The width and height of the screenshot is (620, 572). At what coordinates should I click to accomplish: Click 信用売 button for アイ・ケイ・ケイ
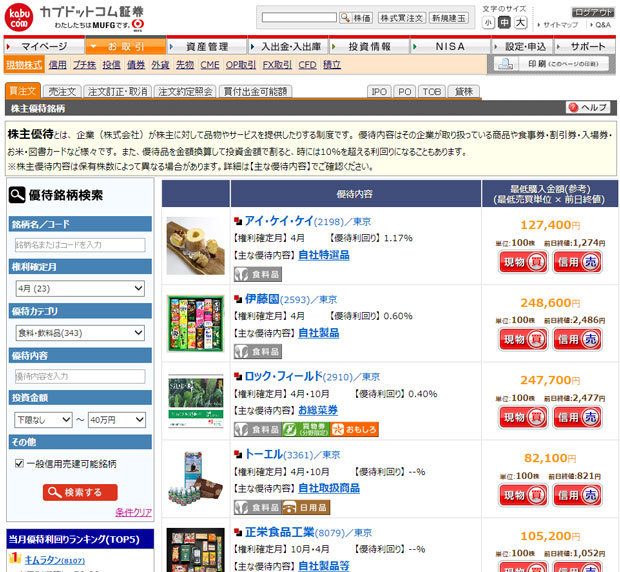578,262
